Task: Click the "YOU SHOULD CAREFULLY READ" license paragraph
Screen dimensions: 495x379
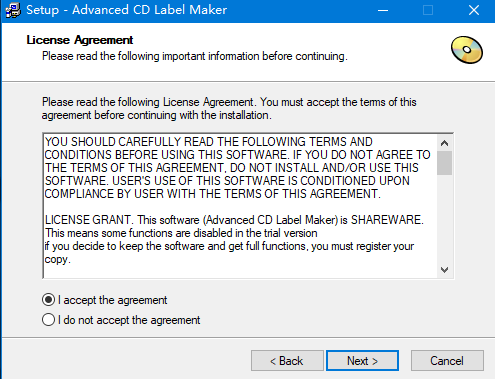Action: coord(238,168)
